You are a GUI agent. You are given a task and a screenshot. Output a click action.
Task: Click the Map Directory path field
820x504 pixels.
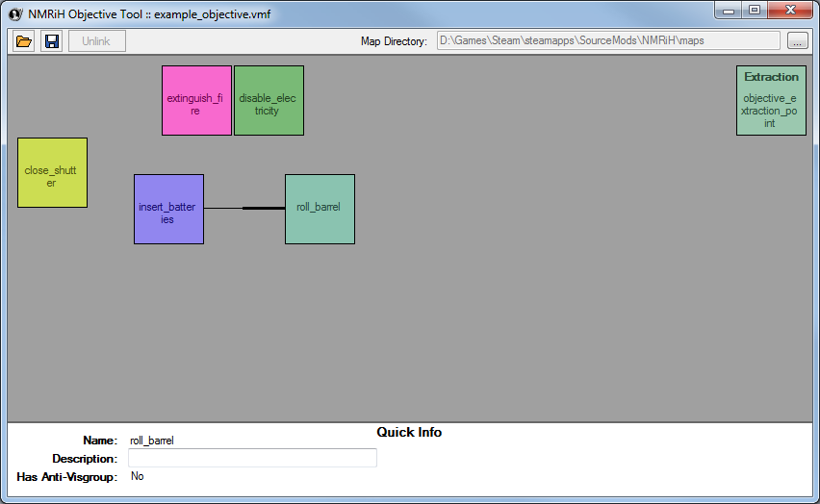(607, 40)
